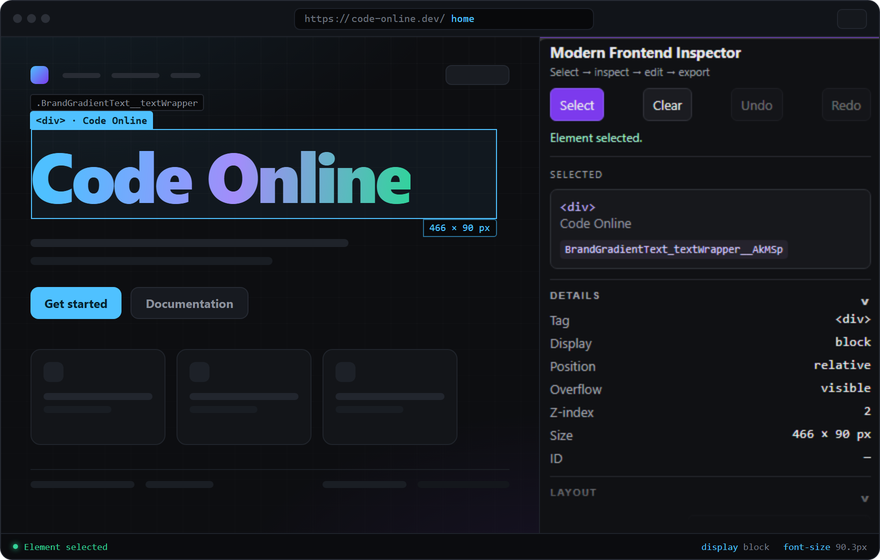Click 'display block' in status bar

click(x=735, y=547)
